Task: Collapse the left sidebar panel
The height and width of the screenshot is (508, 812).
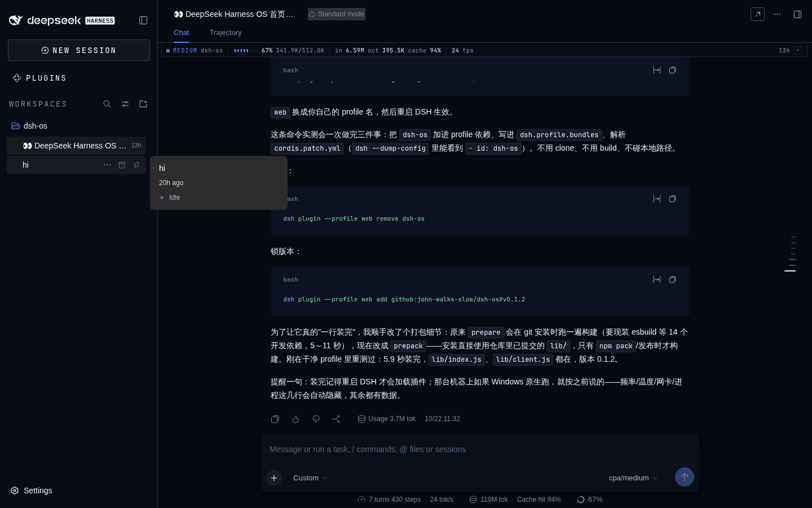Action: tap(143, 20)
